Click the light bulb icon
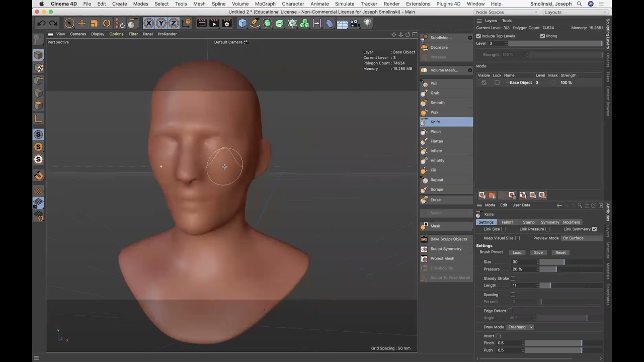The width and height of the screenshot is (644, 362). pos(367,23)
